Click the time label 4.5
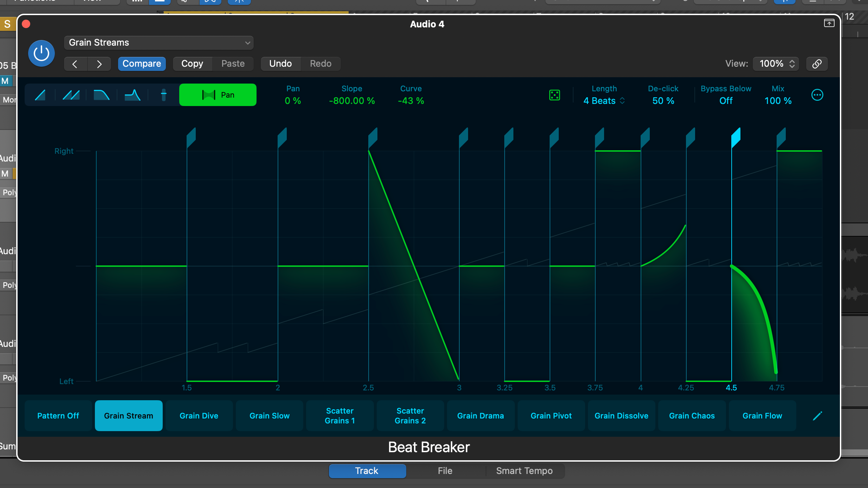868x488 pixels. point(731,388)
